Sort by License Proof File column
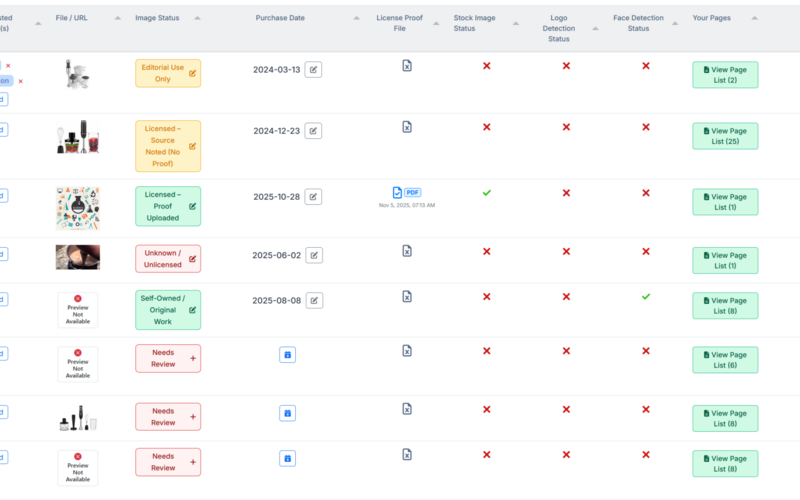Screen dimensions: 800x500 [436, 23]
